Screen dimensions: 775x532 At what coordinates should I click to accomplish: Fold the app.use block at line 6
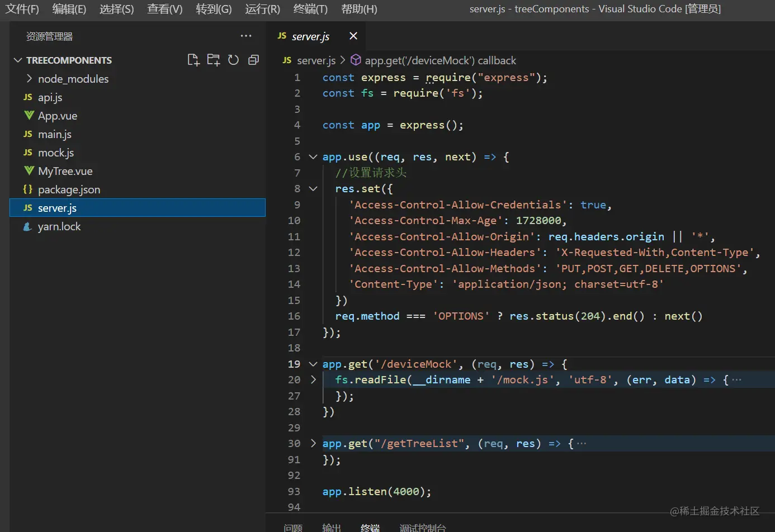click(x=313, y=157)
